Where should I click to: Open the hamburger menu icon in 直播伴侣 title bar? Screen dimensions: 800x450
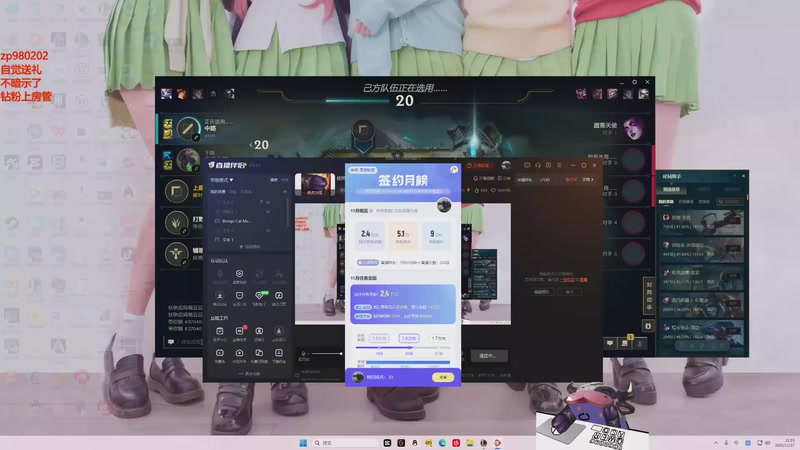pos(559,165)
